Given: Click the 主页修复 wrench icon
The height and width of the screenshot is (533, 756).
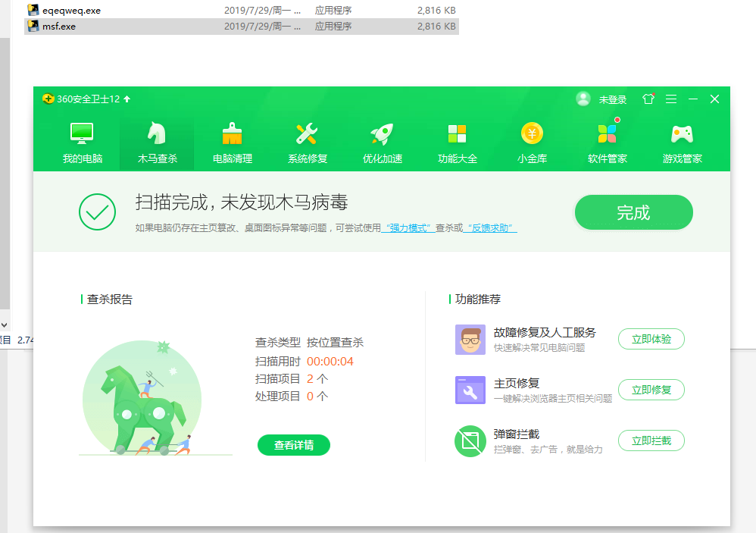Looking at the screenshot, I should coord(470,390).
